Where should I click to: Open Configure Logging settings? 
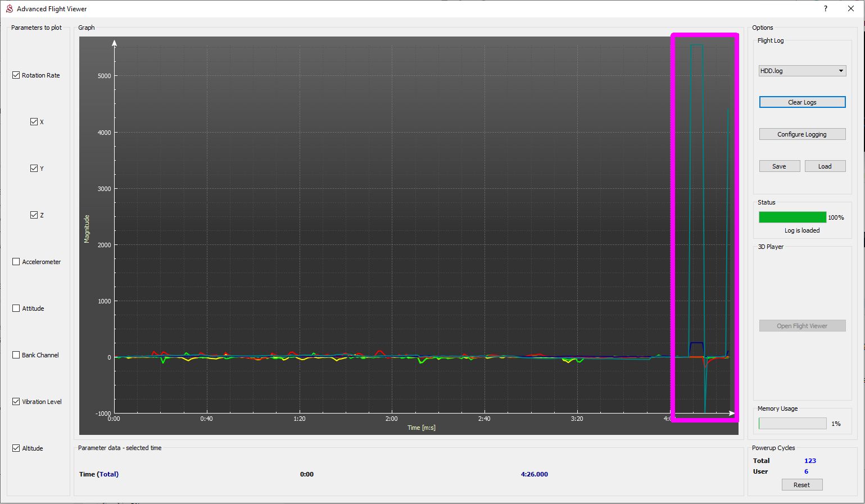click(x=802, y=134)
